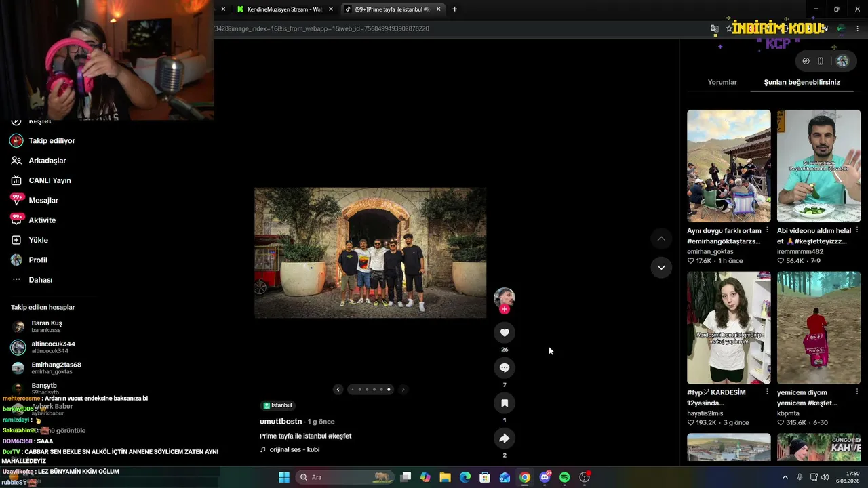Open the account avatar in top right pill
868x488 pixels.
tap(842, 61)
